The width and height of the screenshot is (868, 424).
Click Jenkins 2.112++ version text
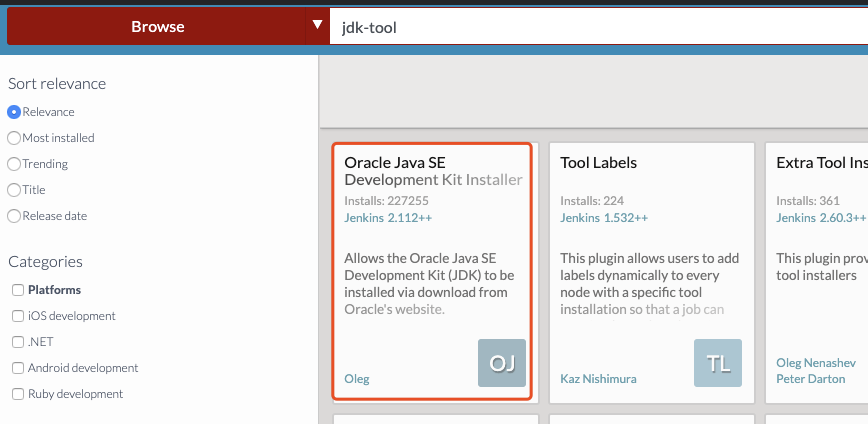pyautogui.click(x=388, y=218)
